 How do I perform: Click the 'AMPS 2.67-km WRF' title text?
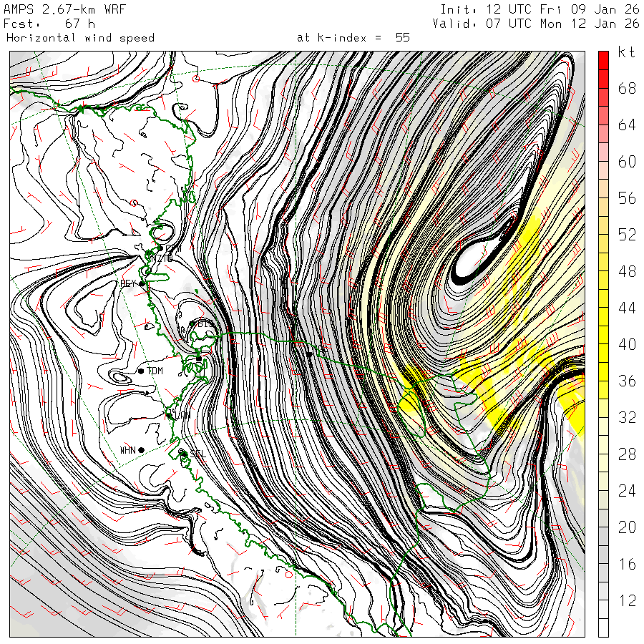(64, 9)
